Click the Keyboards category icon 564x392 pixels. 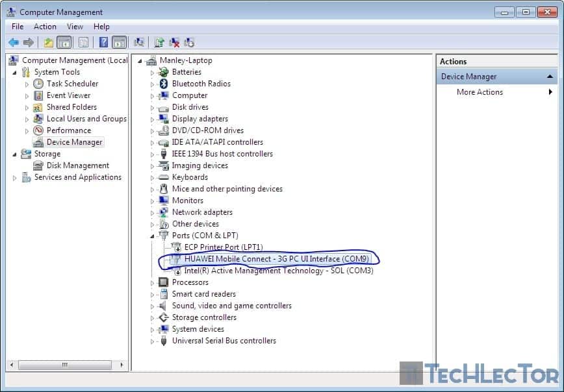(163, 177)
